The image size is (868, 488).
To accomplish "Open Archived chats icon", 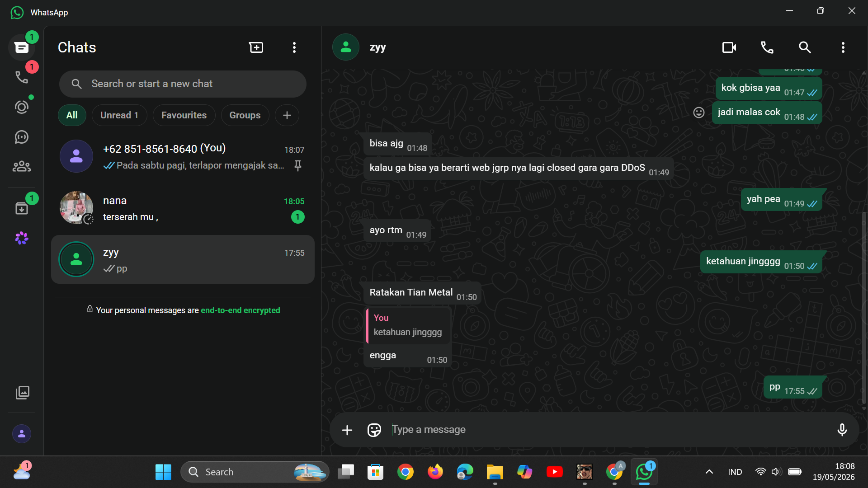I will [x=21, y=208].
